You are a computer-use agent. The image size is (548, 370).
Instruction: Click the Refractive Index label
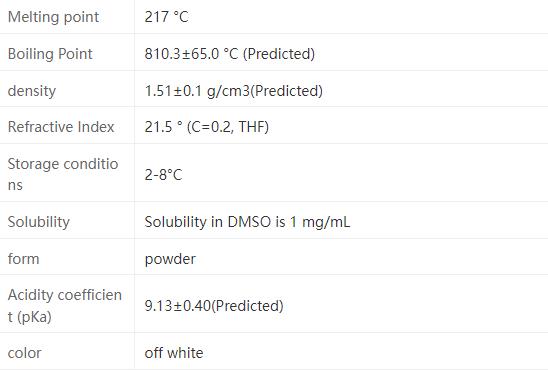(x=61, y=127)
